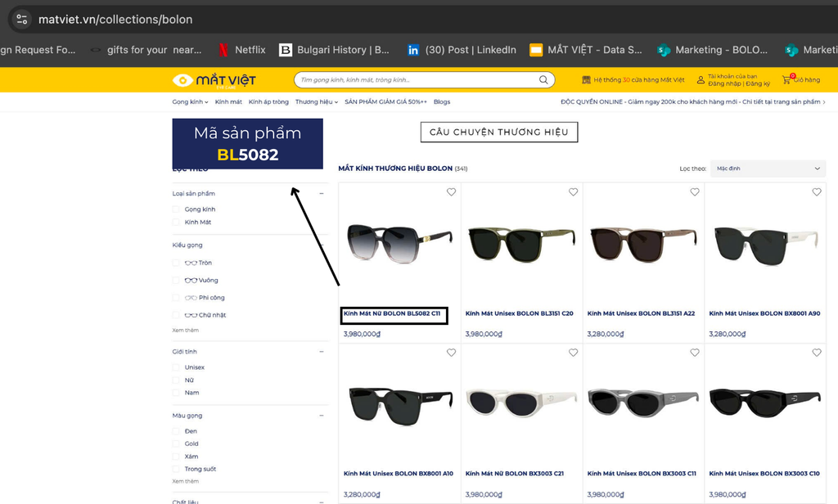Open Kính Mát Unisex BOLON BX8001 A90 link

coord(764,313)
